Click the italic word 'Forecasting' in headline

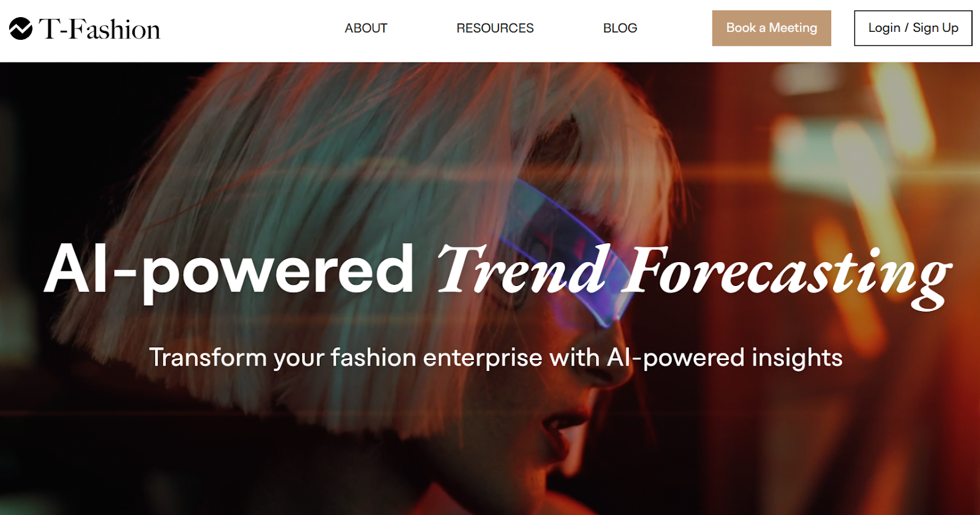(787, 274)
